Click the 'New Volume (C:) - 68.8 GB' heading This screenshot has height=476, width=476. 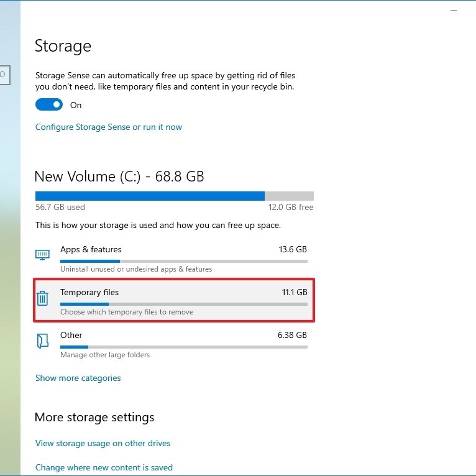(x=119, y=176)
